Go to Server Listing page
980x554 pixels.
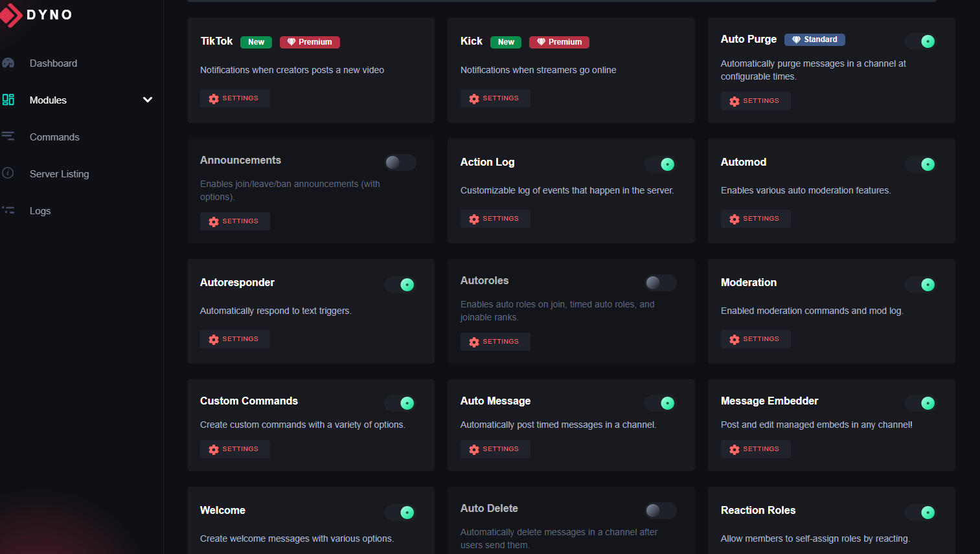point(59,174)
